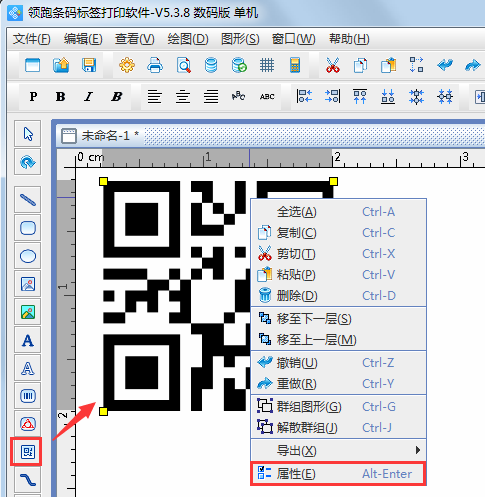Image resolution: width=485 pixels, height=497 pixels.
Task: Select the QR code drawing tool
Action: (27, 452)
